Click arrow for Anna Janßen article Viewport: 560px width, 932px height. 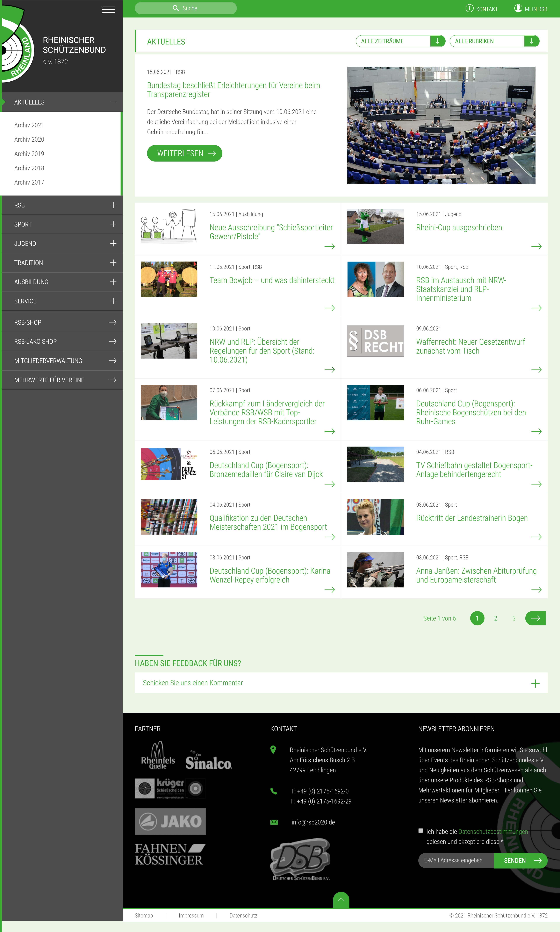pyautogui.click(x=536, y=590)
